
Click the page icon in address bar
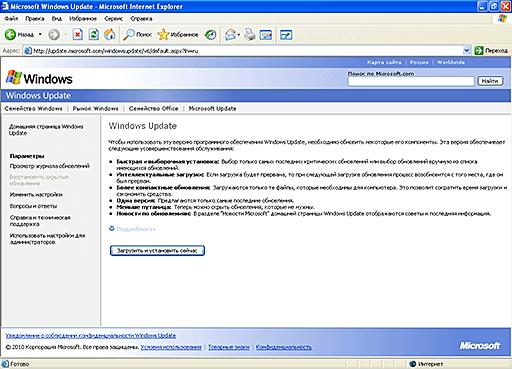click(x=28, y=51)
